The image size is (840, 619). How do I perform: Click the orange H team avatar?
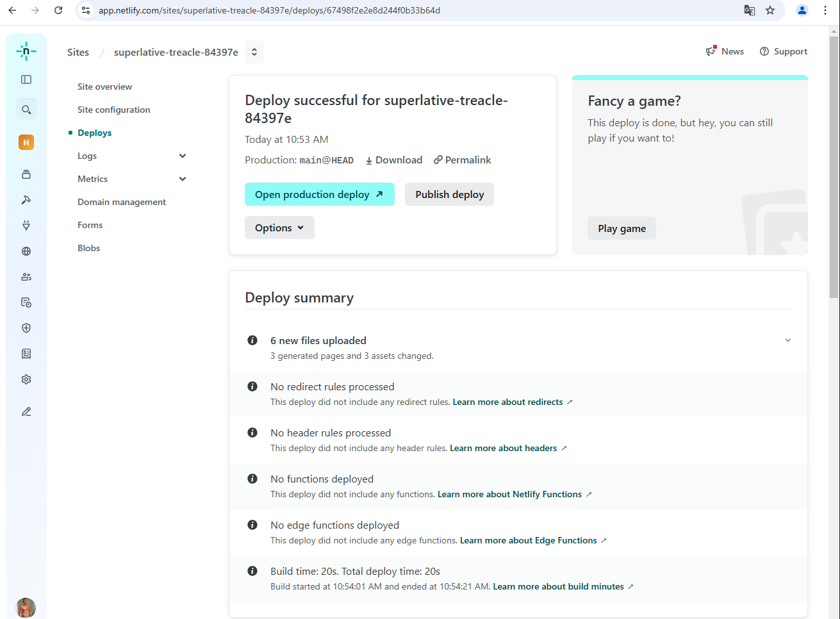26,142
